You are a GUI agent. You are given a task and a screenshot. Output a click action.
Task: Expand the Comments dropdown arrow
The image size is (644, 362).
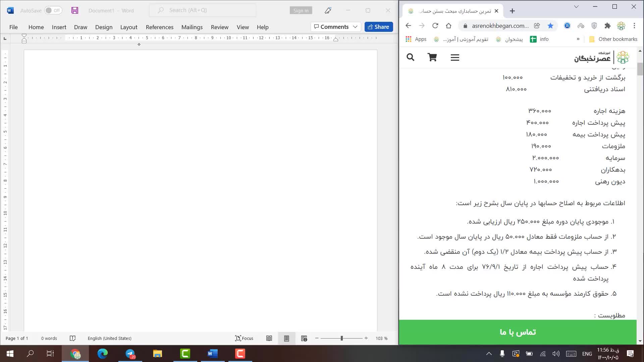pyautogui.click(x=355, y=27)
